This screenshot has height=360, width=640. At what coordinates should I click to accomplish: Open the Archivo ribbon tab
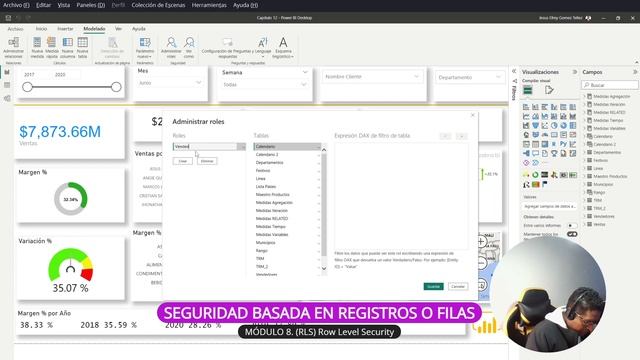[x=16, y=29]
